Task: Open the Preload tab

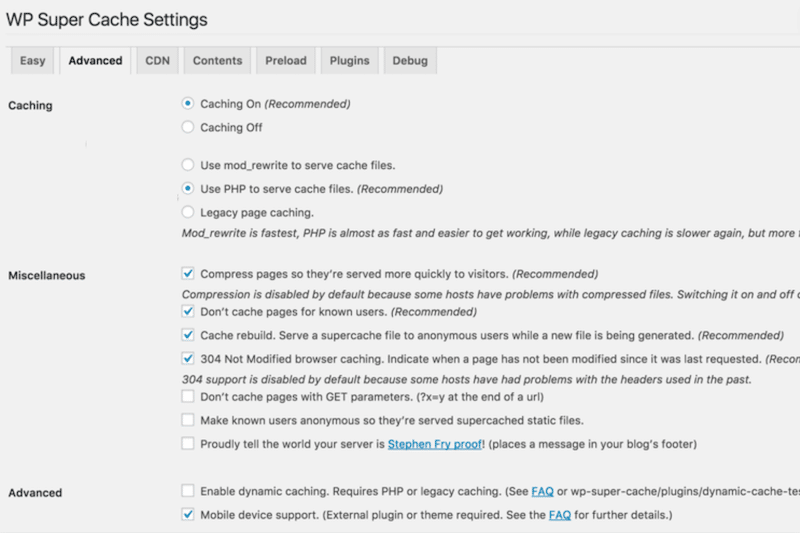Action: tap(286, 61)
